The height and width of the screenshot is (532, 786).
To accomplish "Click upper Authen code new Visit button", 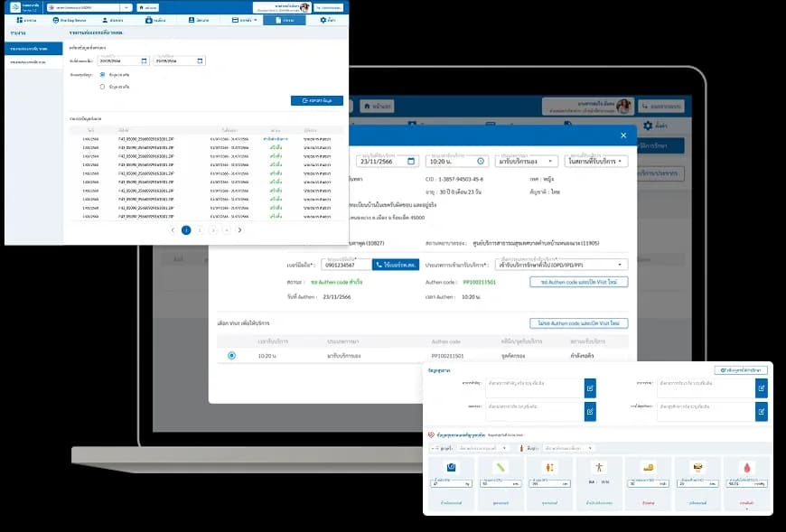I will (578, 282).
